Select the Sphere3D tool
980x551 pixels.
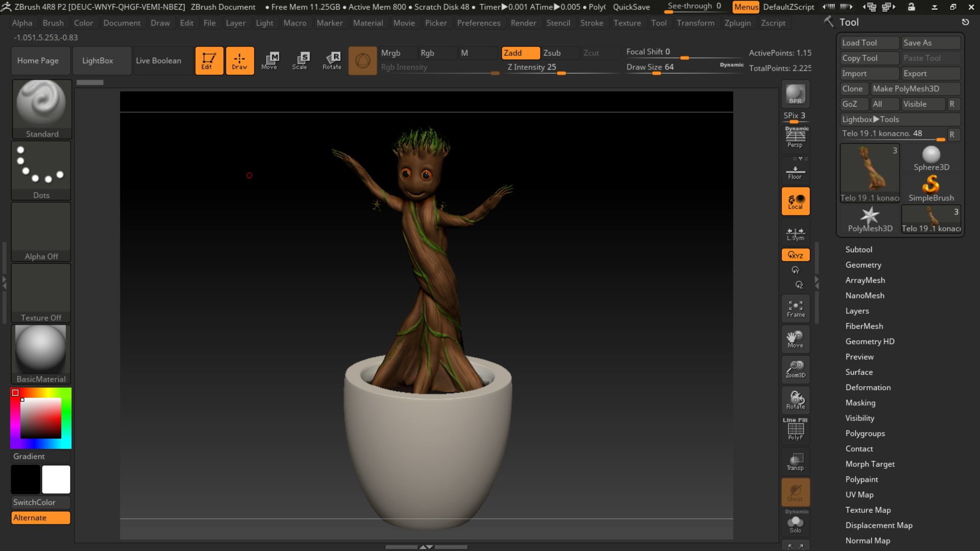click(x=931, y=158)
